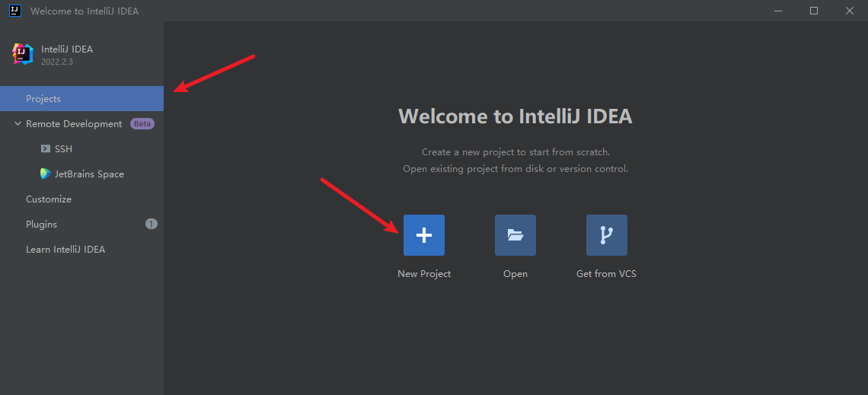Click the Beta badge next to Remote Development
Viewport: 868px width, 395px height.
[142, 124]
